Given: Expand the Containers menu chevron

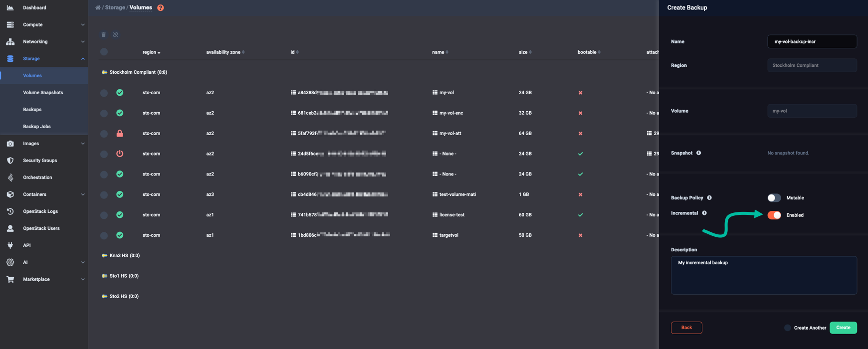Looking at the screenshot, I should [83, 194].
